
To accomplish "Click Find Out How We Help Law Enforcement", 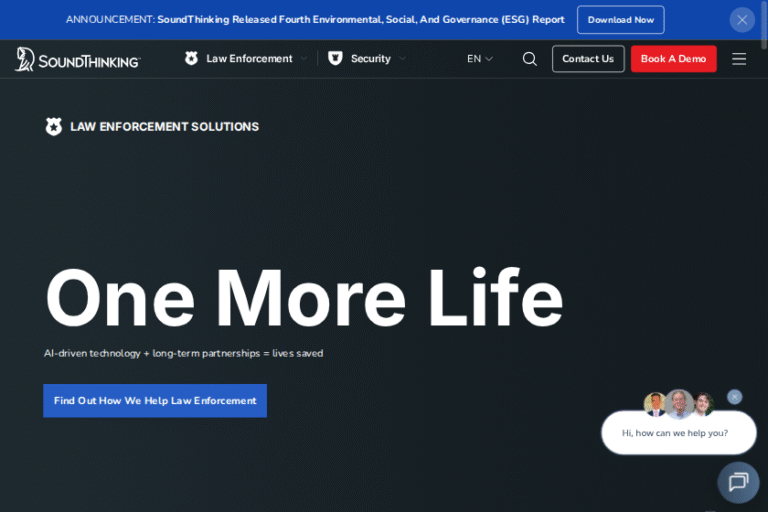I will tap(155, 401).
